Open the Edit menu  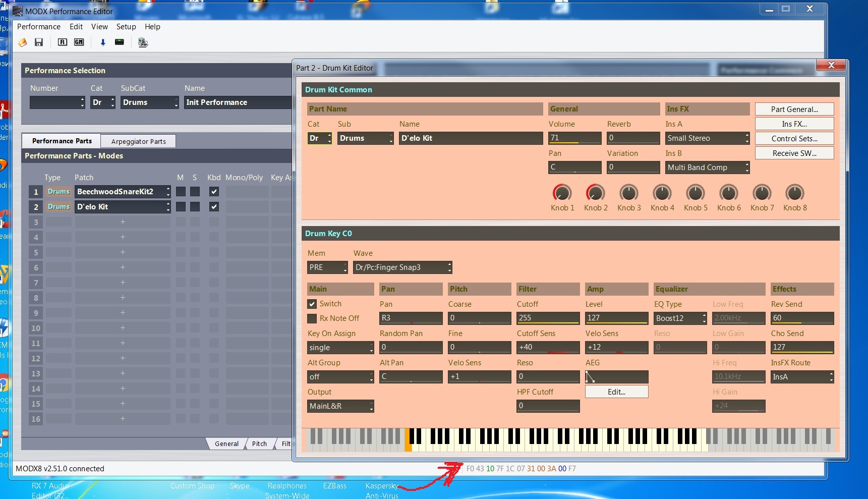point(76,27)
